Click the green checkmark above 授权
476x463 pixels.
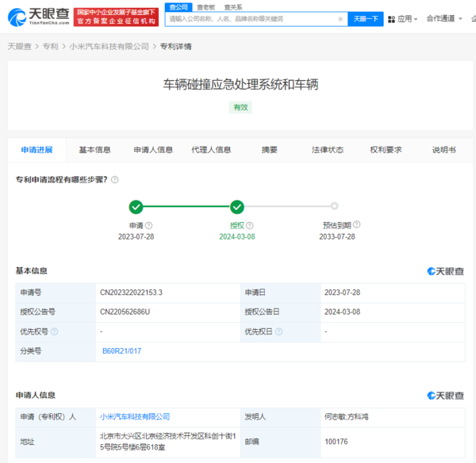(236, 207)
